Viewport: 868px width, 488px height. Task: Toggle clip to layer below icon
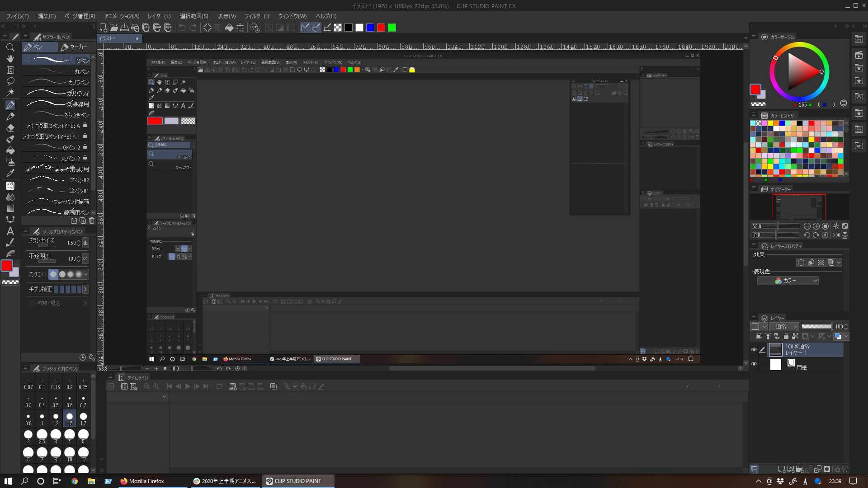coord(759,337)
